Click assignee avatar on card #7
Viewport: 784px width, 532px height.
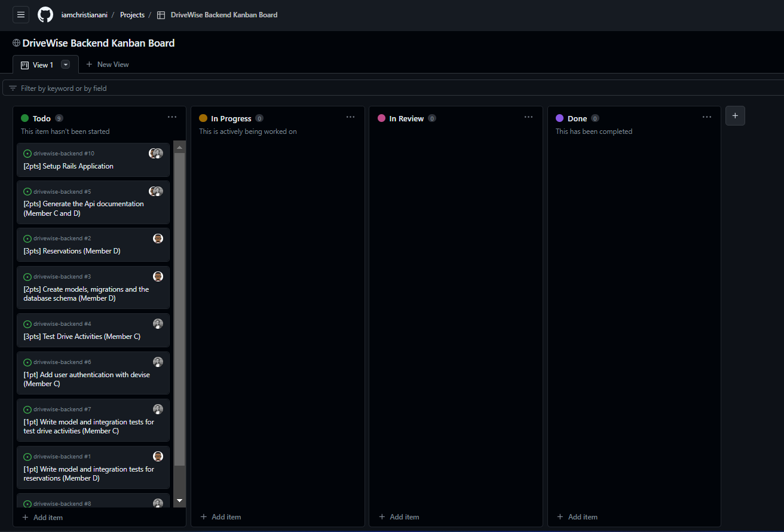pyautogui.click(x=158, y=409)
